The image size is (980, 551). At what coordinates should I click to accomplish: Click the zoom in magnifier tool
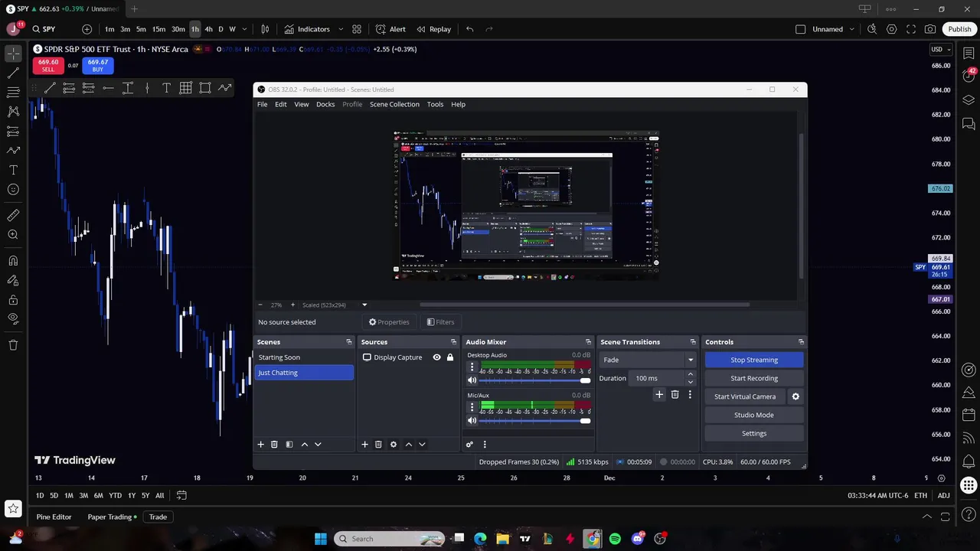[x=13, y=235]
